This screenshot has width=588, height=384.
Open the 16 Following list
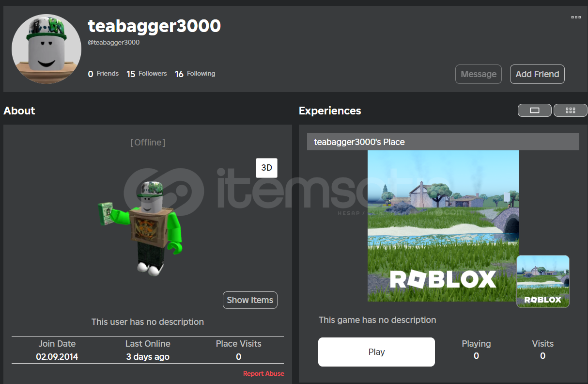click(195, 74)
